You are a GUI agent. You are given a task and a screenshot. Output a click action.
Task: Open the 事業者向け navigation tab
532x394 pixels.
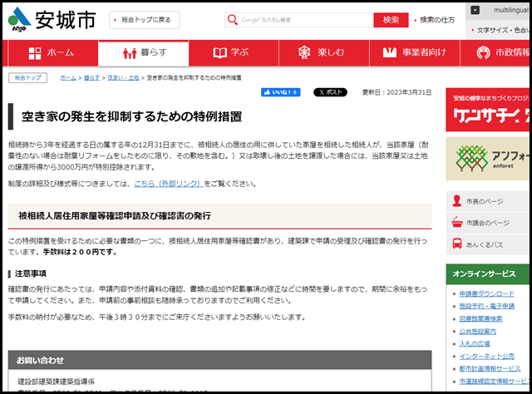coord(415,53)
